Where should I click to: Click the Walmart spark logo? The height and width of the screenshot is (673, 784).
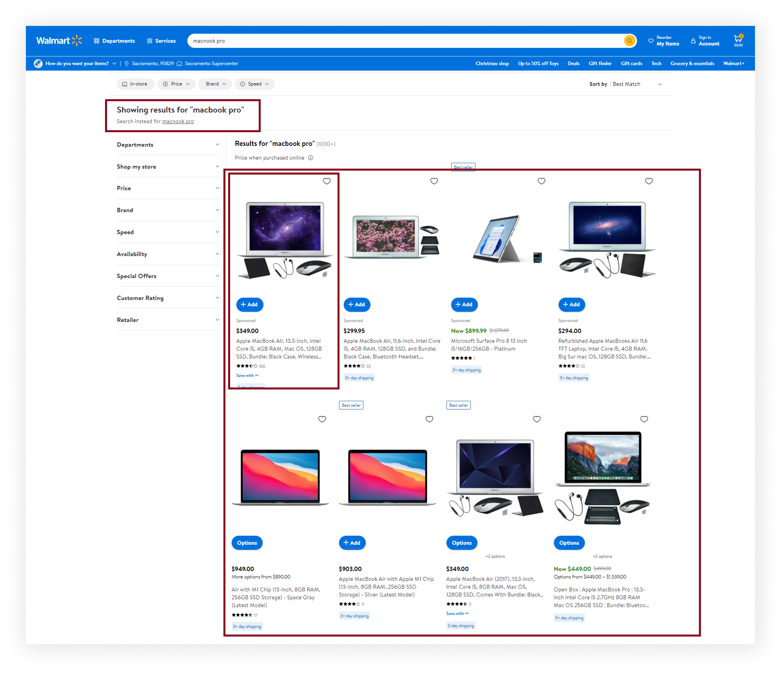pyautogui.click(x=77, y=40)
